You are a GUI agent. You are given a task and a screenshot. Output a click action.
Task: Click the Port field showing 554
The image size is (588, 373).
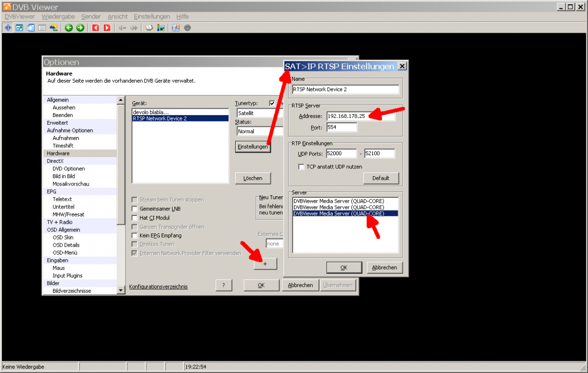(x=342, y=127)
